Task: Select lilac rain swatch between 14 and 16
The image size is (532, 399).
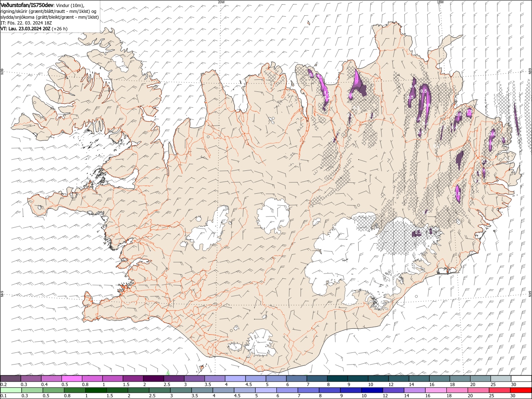Action: [414, 390]
